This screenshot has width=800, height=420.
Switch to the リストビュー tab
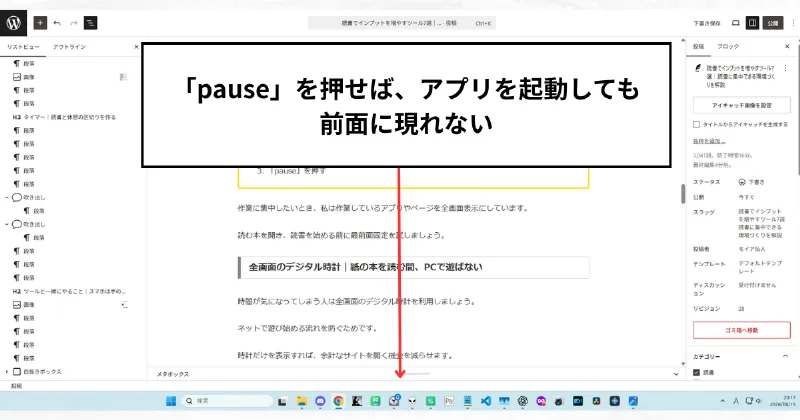tap(23, 47)
